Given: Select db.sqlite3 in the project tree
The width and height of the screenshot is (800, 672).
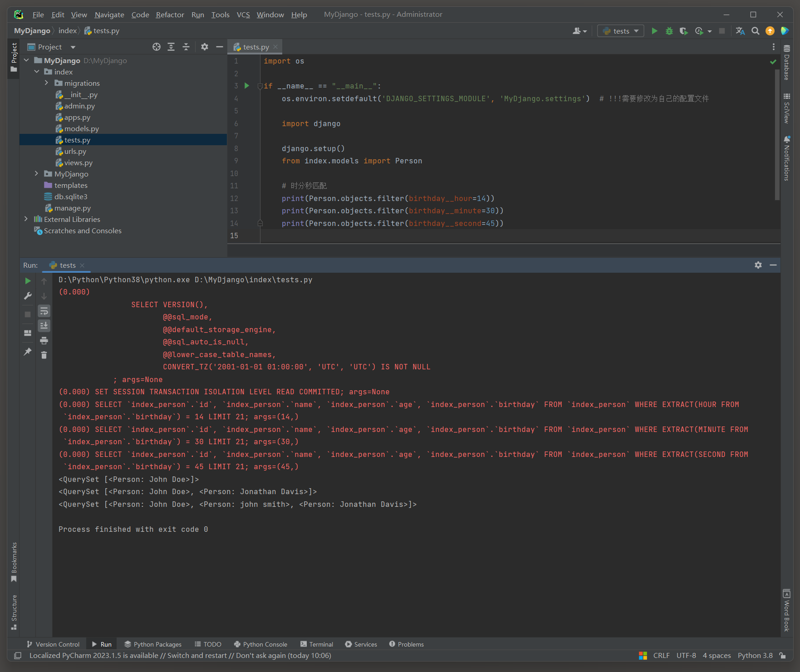Looking at the screenshot, I should tap(71, 196).
